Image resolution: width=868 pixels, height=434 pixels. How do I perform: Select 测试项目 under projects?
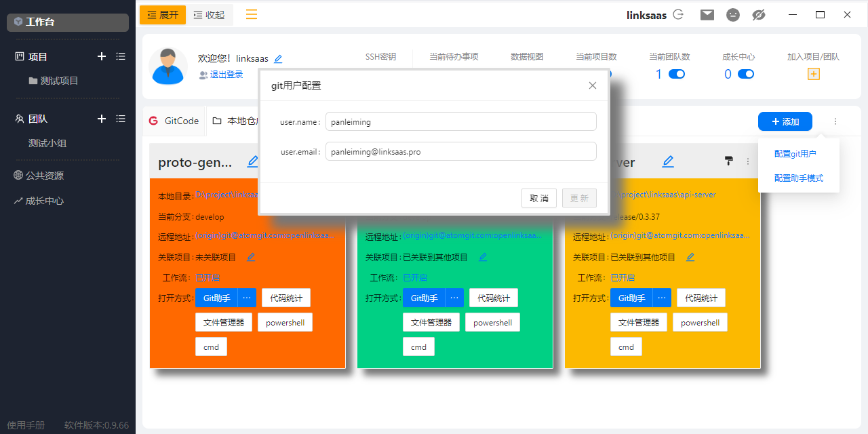click(x=54, y=81)
